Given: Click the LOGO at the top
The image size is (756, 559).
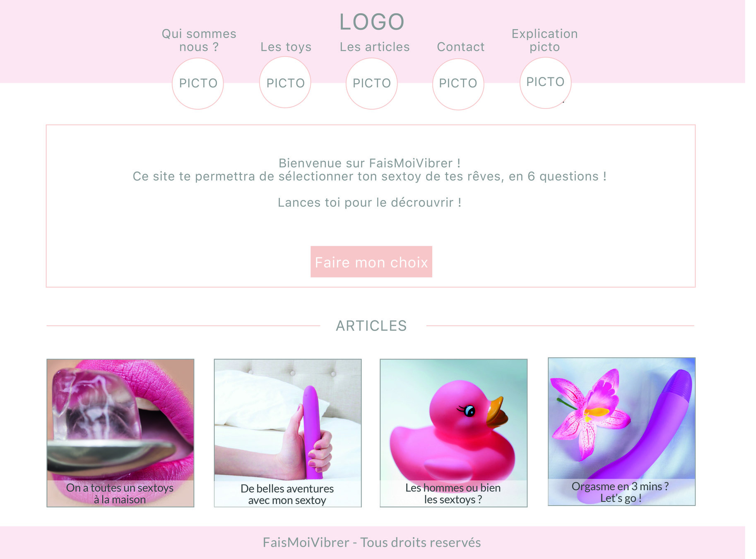Looking at the screenshot, I should coord(372,22).
